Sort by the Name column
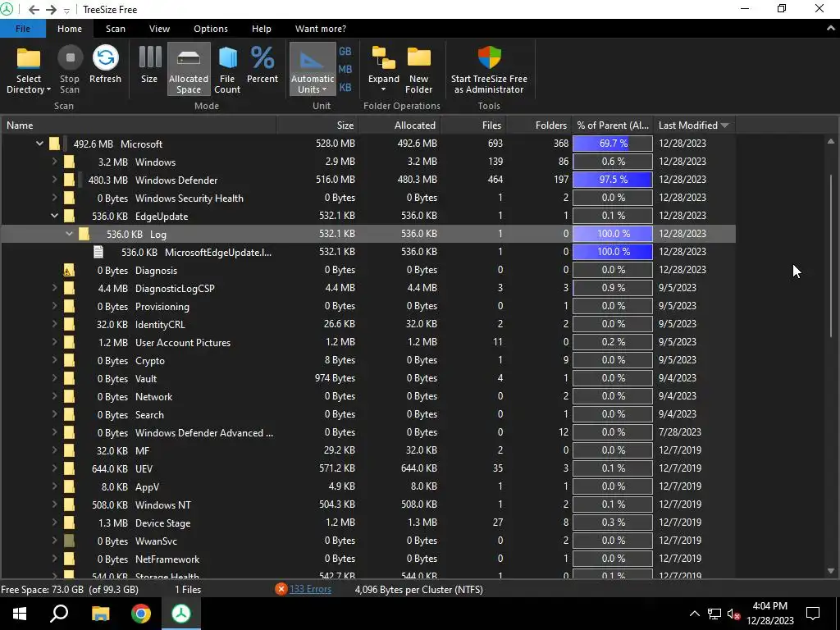 pyautogui.click(x=138, y=125)
